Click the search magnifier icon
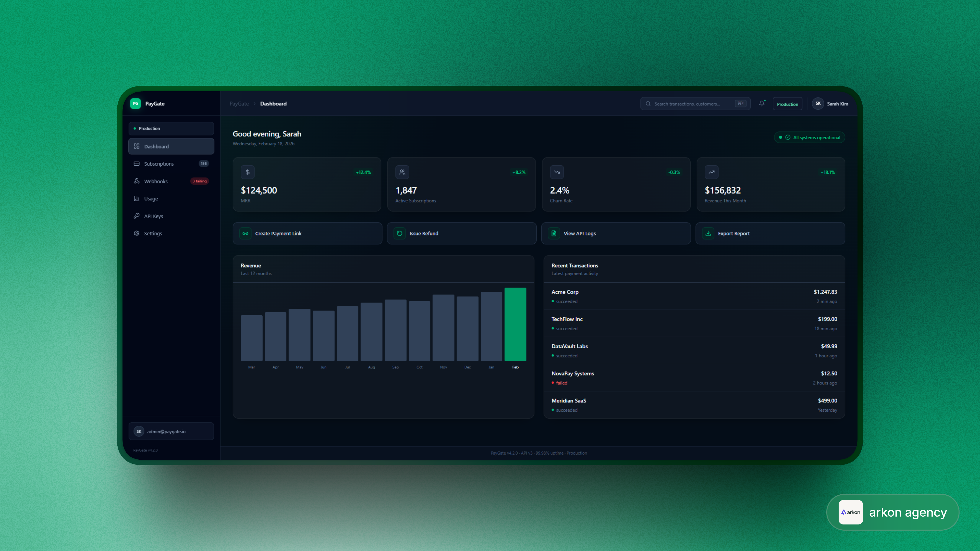The height and width of the screenshot is (551, 980). (x=648, y=103)
